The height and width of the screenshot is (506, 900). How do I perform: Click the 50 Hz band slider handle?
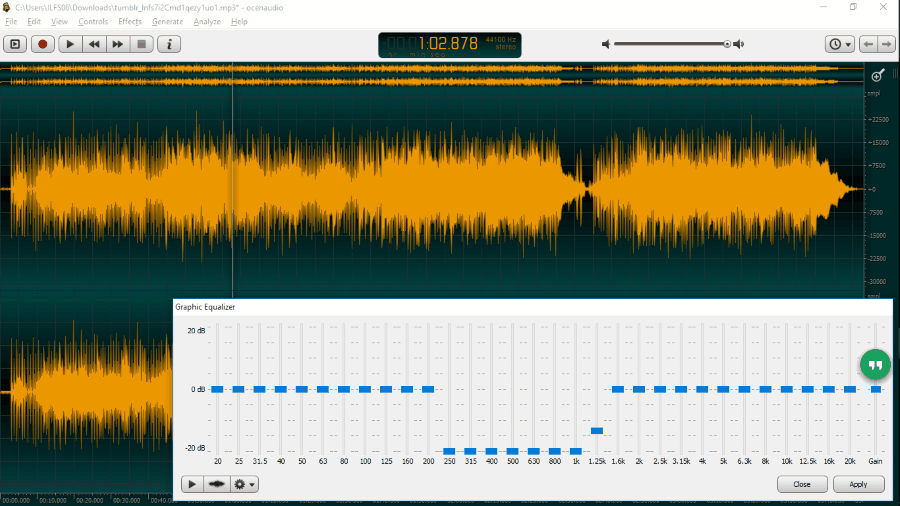coord(301,390)
